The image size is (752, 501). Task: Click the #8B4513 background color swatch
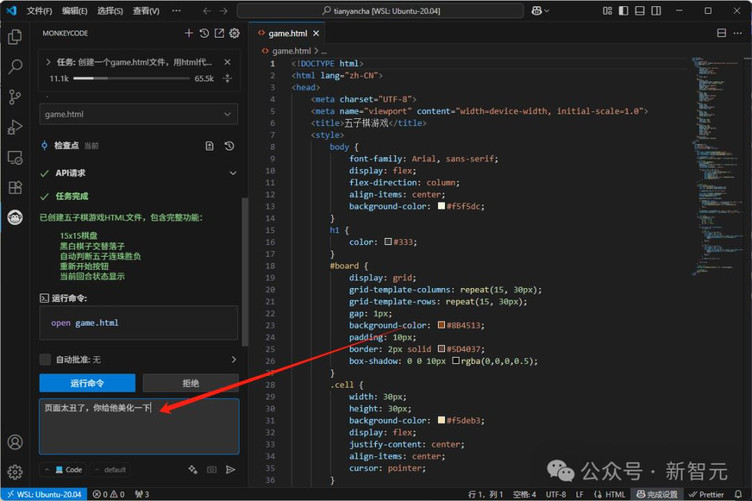(x=441, y=326)
